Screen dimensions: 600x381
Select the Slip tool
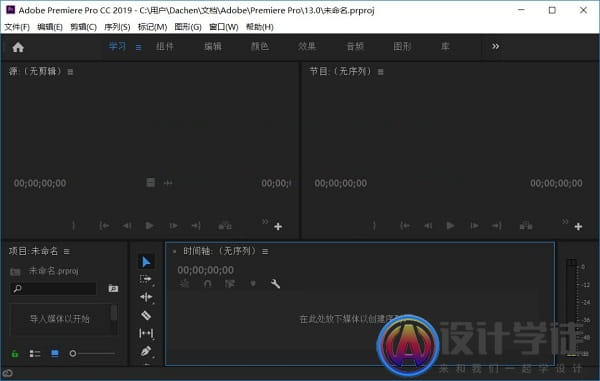(146, 334)
